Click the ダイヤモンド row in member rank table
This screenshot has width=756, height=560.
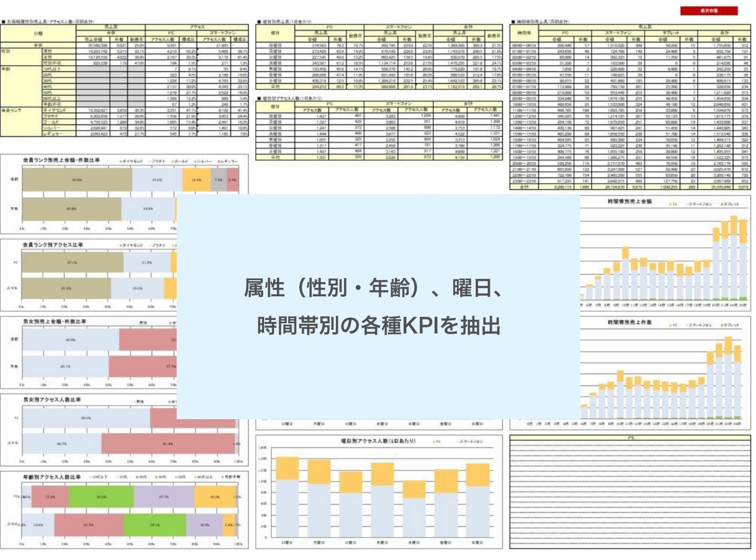point(54,110)
